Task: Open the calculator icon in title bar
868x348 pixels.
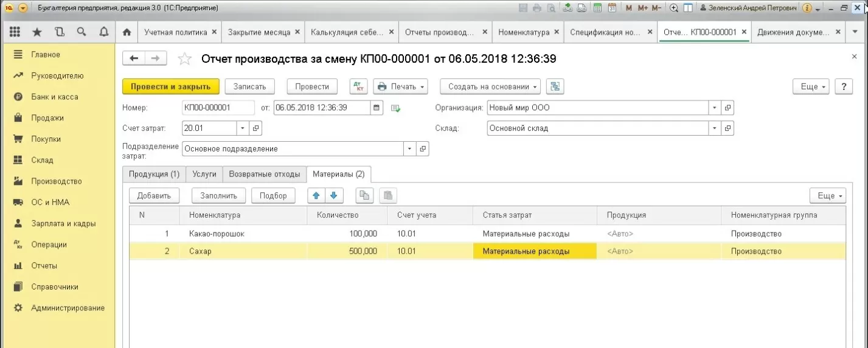Action: [x=598, y=8]
